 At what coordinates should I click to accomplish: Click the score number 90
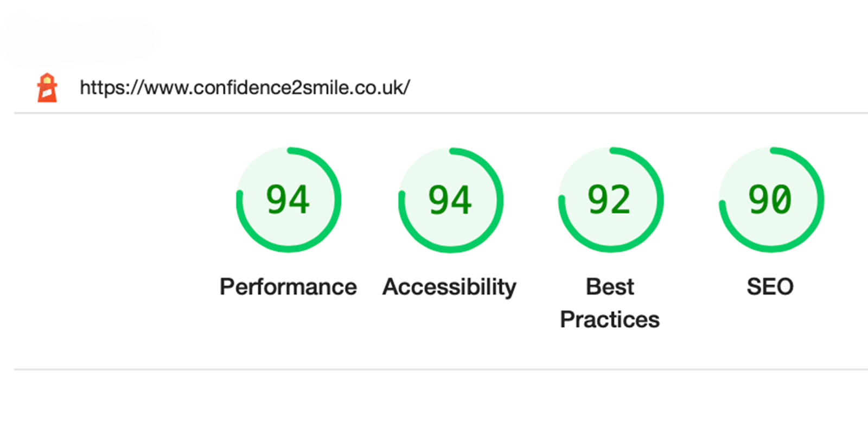click(x=770, y=200)
